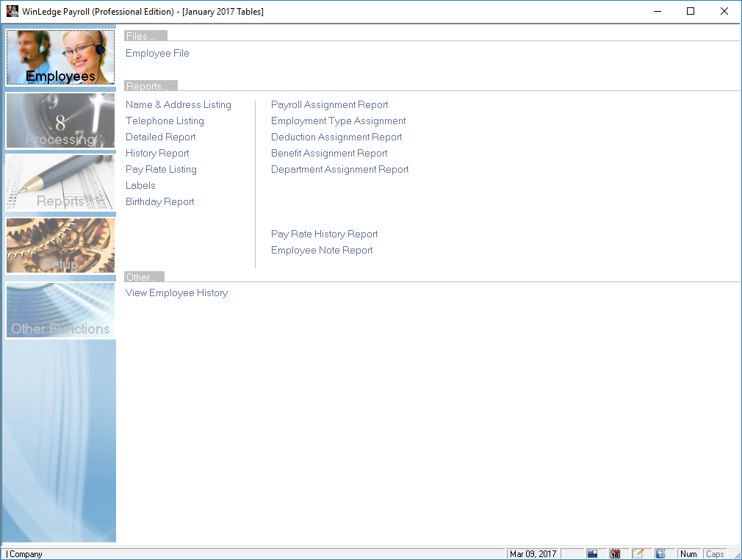Open the Birthday Report

point(159,202)
